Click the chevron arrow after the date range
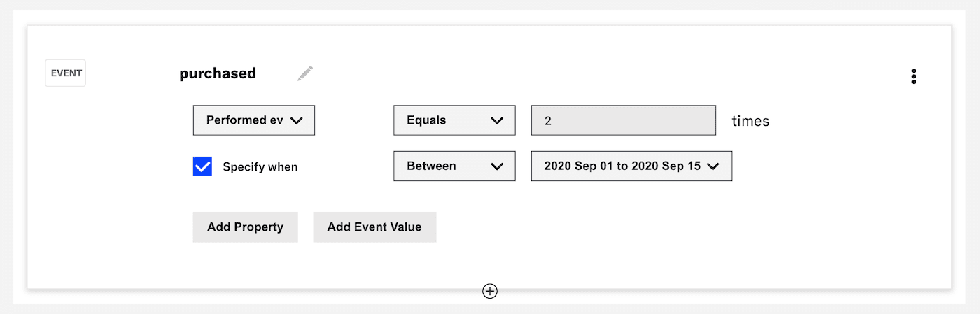The width and height of the screenshot is (980, 314). [x=713, y=166]
